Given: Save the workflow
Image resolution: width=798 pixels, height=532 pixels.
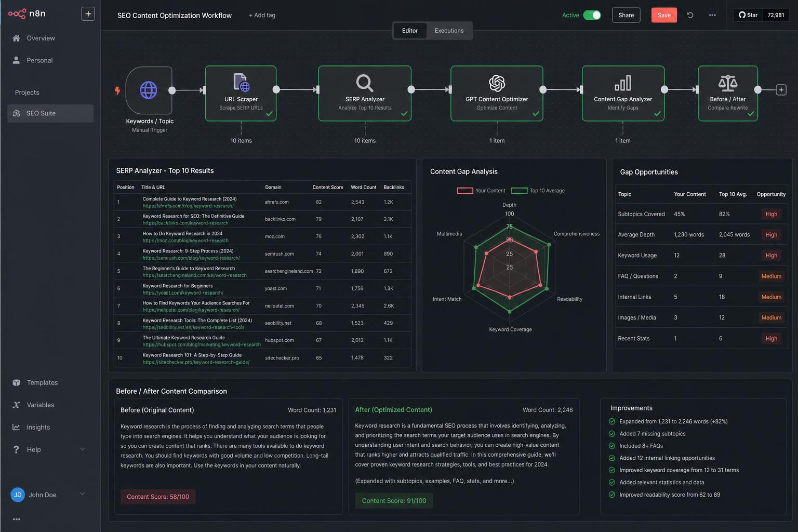Looking at the screenshot, I should (x=664, y=15).
